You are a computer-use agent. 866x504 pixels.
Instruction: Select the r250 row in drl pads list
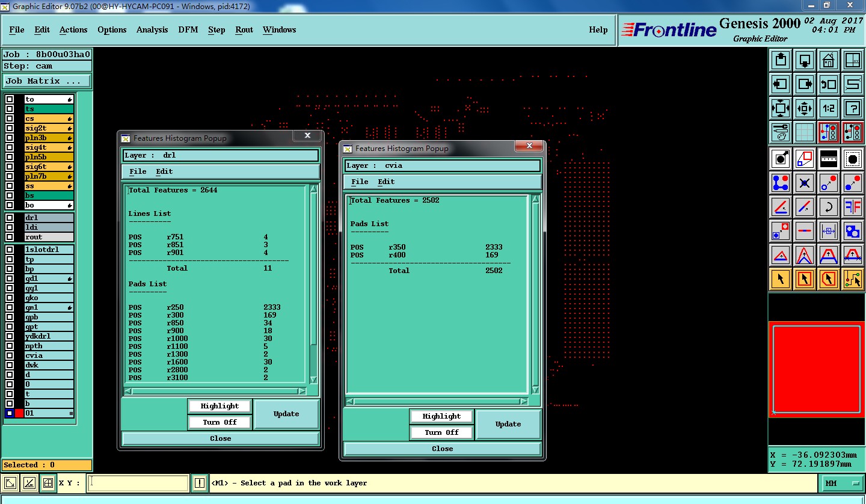[x=204, y=307]
